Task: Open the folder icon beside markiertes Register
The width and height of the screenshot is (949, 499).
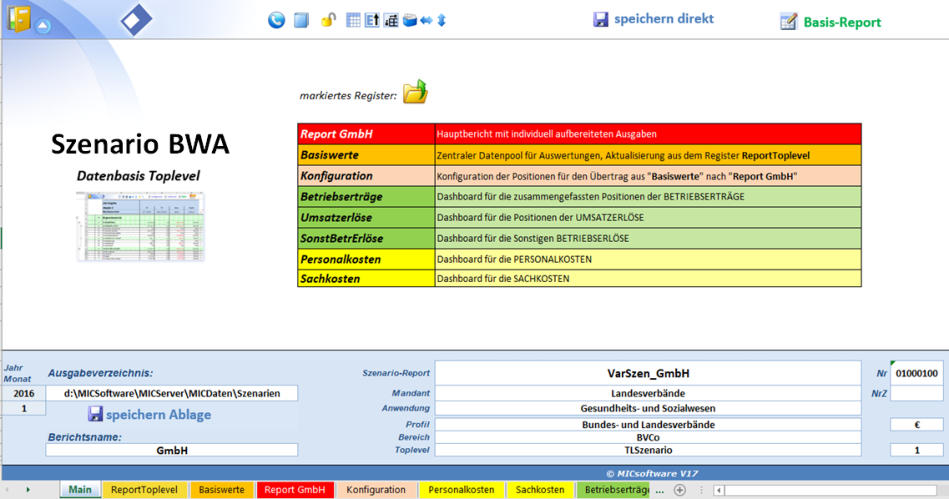Action: 414,93
